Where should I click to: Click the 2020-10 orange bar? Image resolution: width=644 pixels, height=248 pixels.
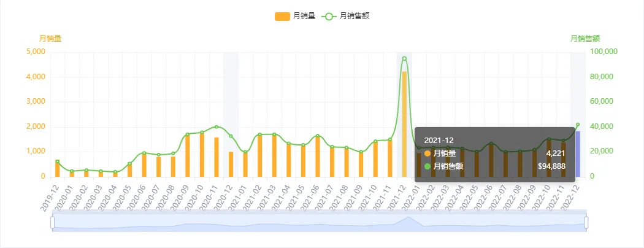pyautogui.click(x=202, y=155)
